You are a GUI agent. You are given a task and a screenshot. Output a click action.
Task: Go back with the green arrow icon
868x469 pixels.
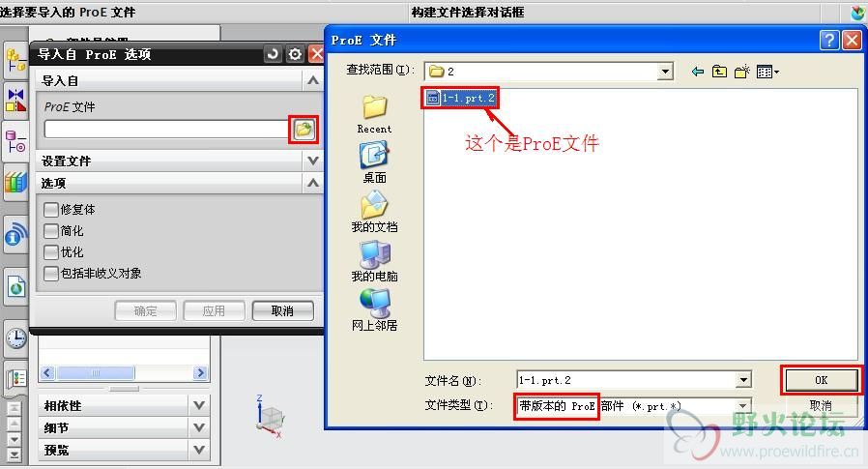pos(698,72)
